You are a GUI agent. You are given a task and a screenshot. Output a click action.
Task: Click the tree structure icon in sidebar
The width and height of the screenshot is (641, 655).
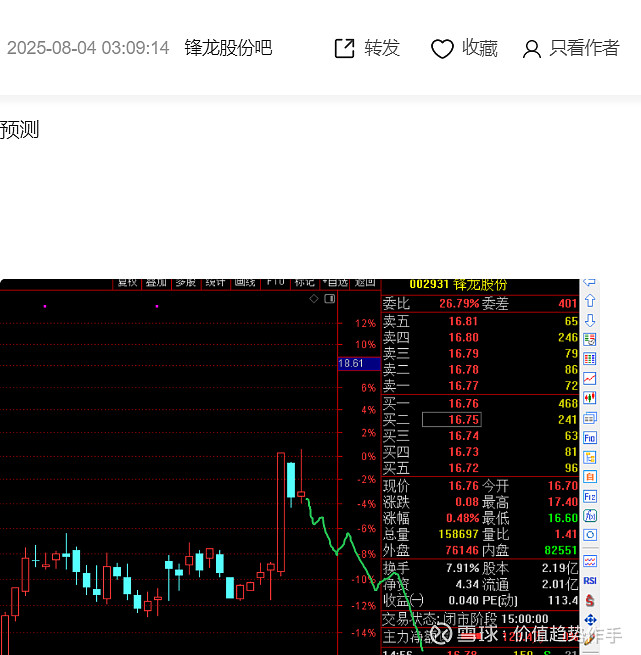[x=590, y=457]
